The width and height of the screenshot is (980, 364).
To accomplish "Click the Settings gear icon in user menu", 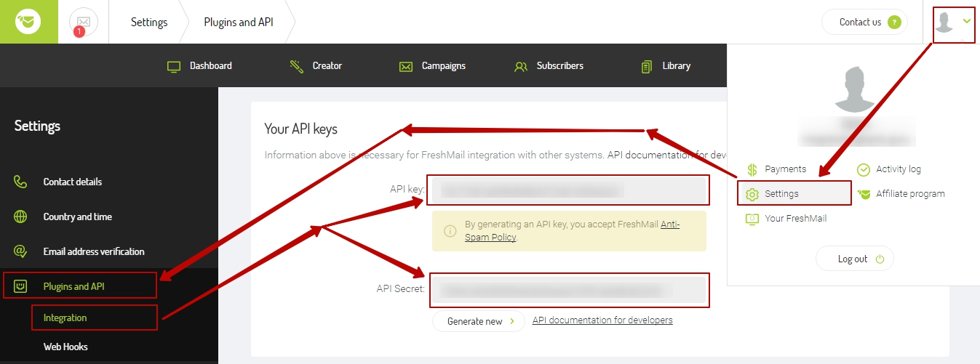I will tap(752, 194).
